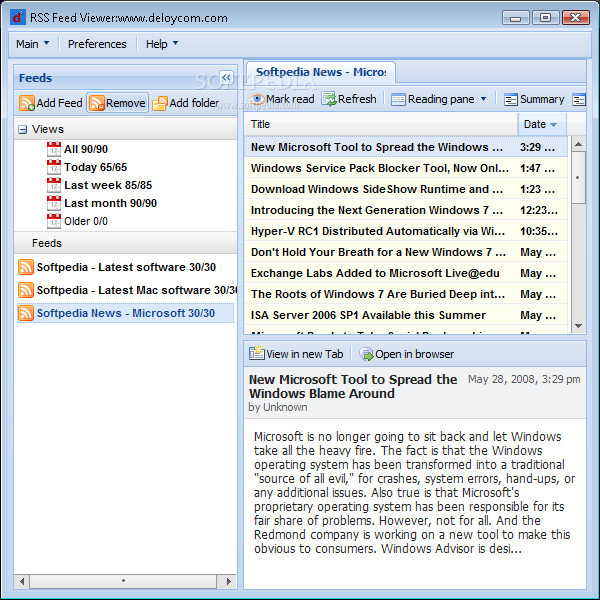
Task: Click the article heading in reading pane
Action: tap(353, 386)
